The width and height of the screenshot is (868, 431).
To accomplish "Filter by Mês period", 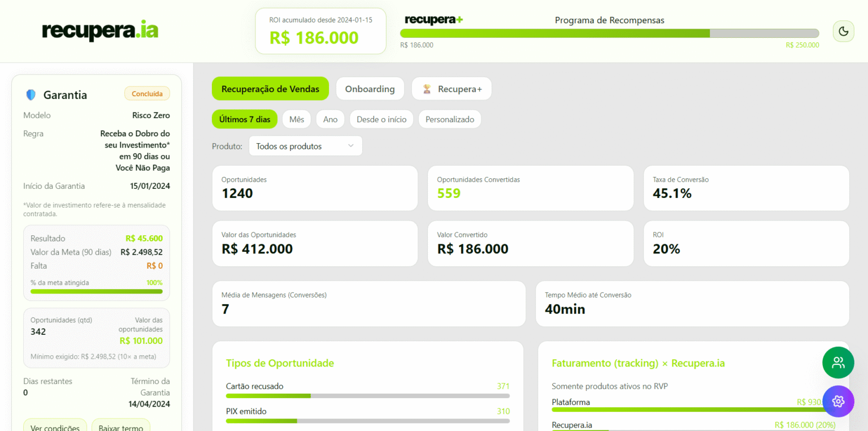I will point(297,119).
